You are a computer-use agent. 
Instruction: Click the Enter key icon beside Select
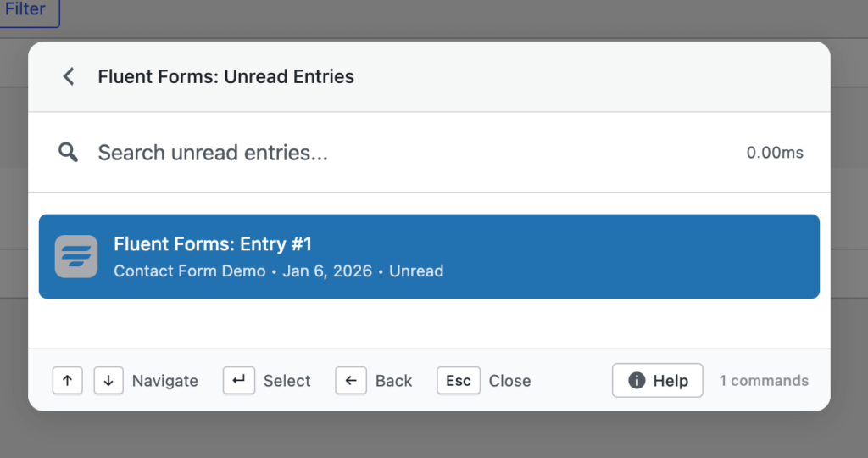(x=239, y=381)
